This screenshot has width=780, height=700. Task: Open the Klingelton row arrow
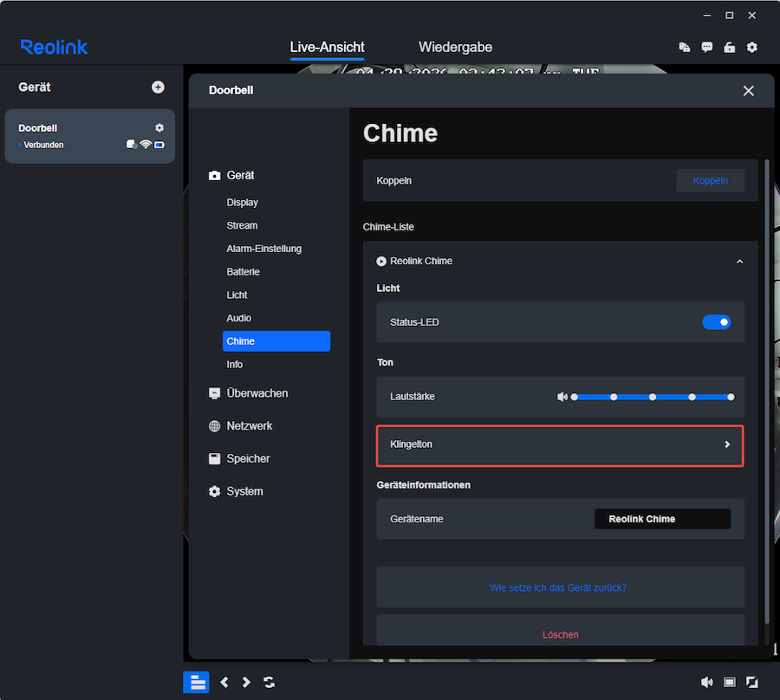[727, 444]
